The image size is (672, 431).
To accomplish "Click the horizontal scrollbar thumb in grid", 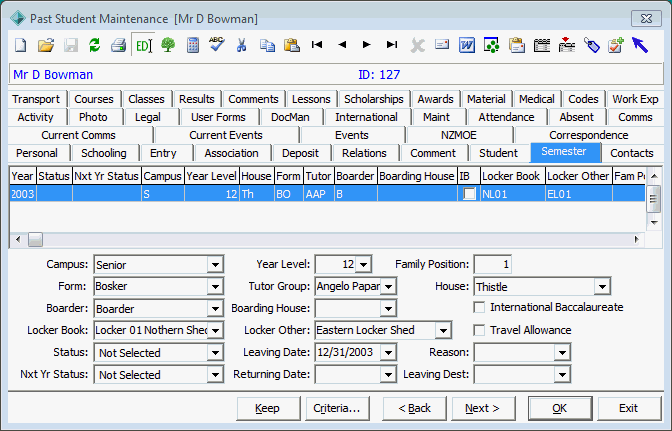I will tap(35, 239).
